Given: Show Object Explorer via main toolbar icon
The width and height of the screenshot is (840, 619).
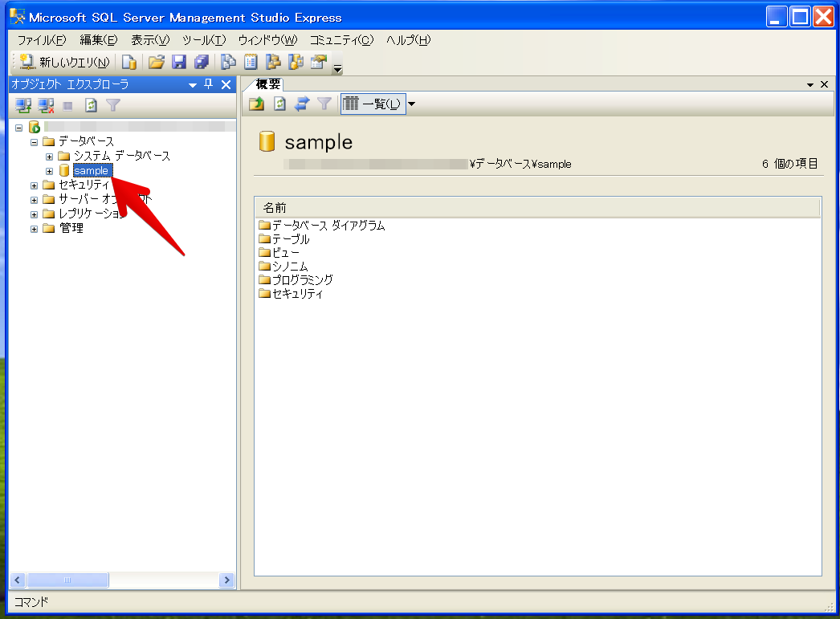Looking at the screenshot, I should (x=273, y=62).
